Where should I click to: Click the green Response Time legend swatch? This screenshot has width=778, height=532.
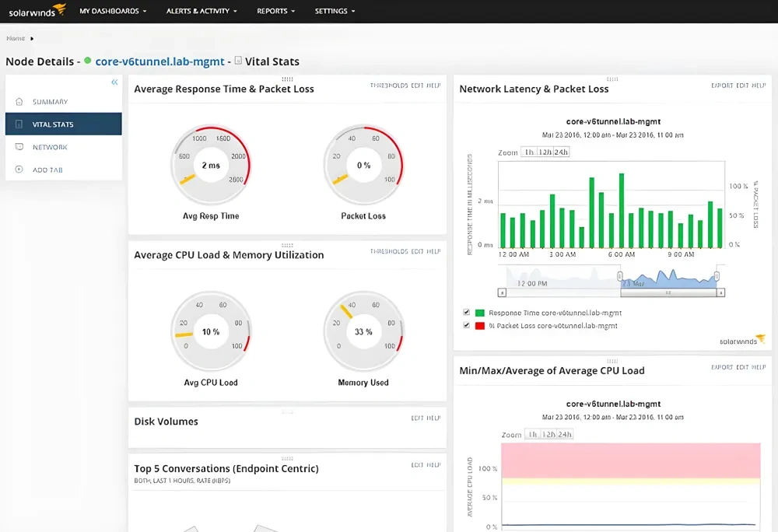click(x=480, y=313)
